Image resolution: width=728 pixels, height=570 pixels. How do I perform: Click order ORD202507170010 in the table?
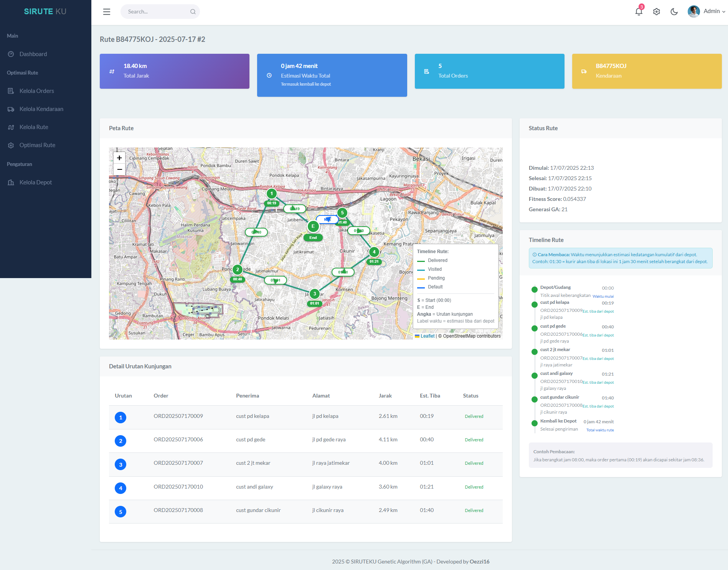[x=178, y=487]
